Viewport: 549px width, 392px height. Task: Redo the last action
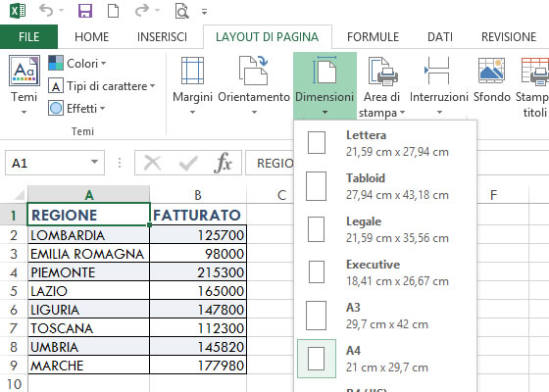(142, 11)
